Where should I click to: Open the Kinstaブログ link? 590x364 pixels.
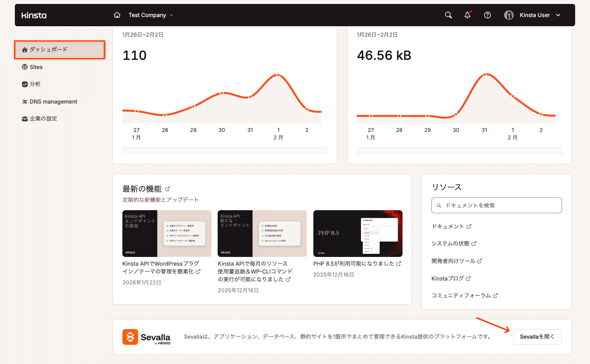tap(448, 278)
